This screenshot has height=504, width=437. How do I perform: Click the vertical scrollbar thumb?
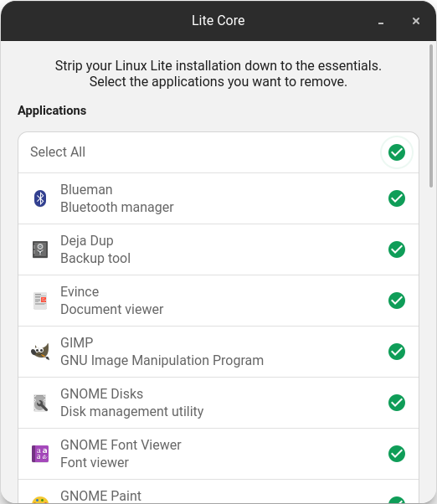click(431, 116)
